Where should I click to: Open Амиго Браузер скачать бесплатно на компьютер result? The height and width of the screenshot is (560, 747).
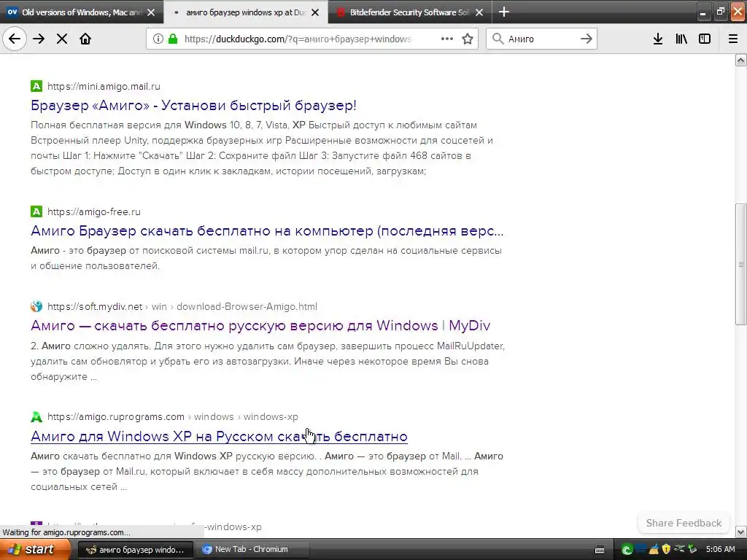[x=267, y=231]
